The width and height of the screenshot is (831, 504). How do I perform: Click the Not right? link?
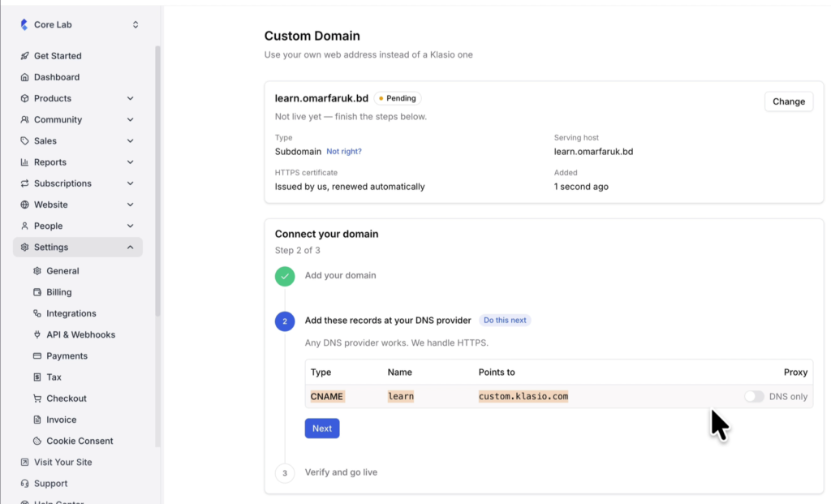tap(344, 151)
